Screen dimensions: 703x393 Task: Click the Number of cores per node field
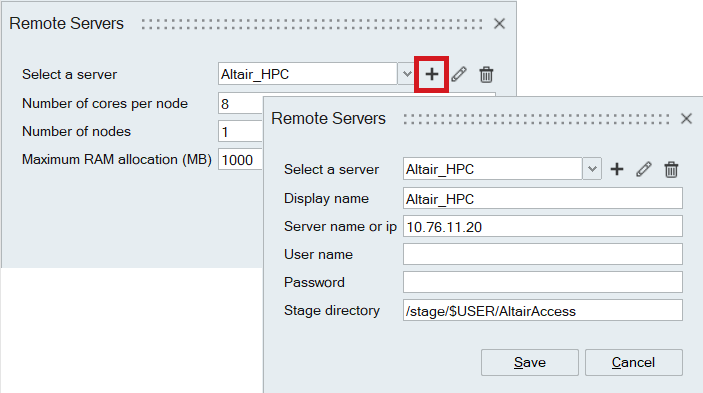(x=241, y=104)
